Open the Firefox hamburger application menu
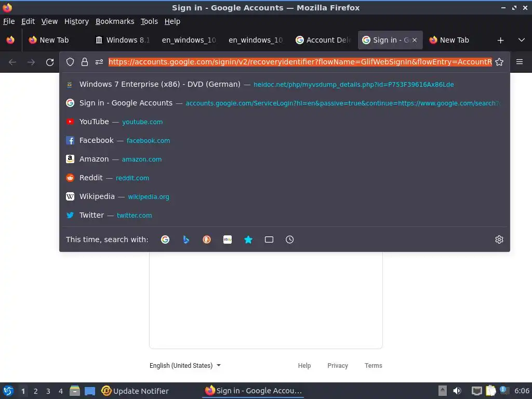The height and width of the screenshot is (399, 532). click(520, 62)
